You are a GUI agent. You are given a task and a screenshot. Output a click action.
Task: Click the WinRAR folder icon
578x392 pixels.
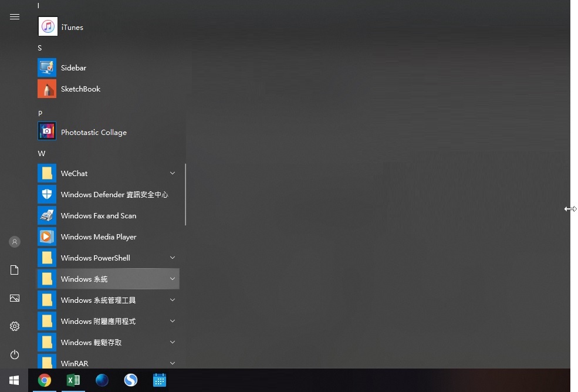[47, 361]
